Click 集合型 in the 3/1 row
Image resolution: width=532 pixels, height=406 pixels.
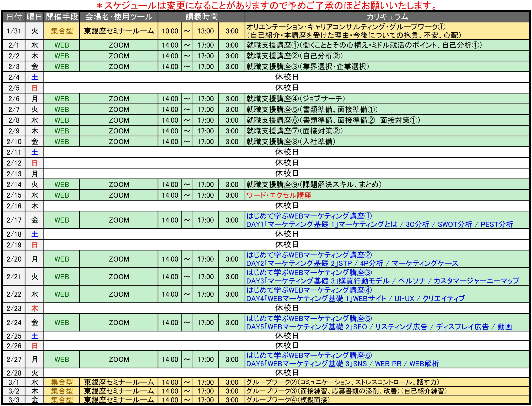coord(62,382)
